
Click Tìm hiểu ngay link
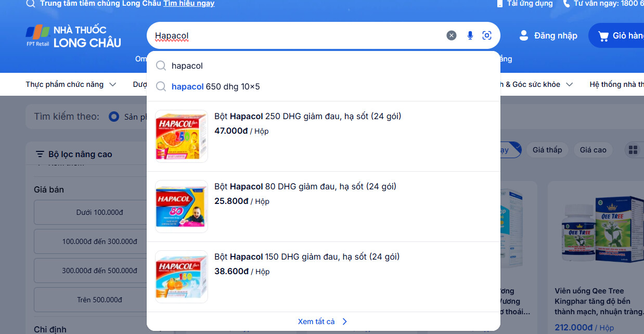point(189,4)
